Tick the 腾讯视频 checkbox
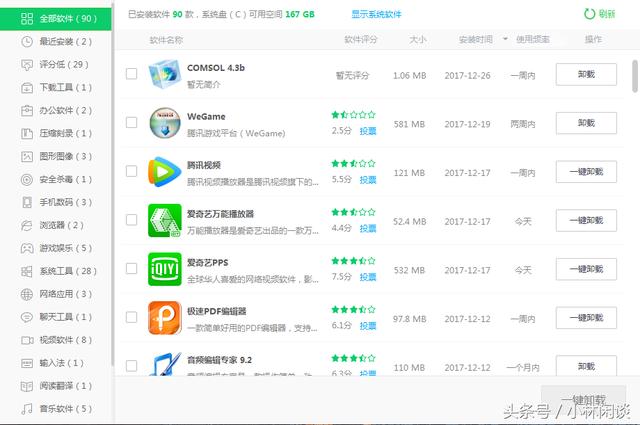The width and height of the screenshot is (640, 425). [131, 171]
